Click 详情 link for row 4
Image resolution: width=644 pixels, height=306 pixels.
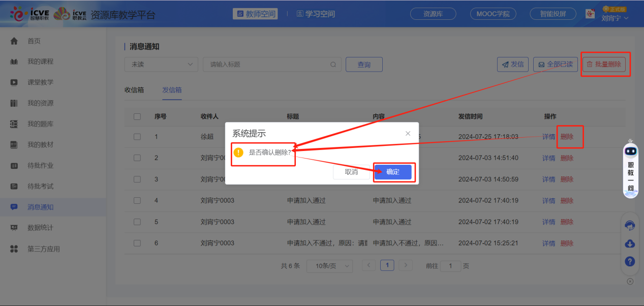[x=549, y=201]
